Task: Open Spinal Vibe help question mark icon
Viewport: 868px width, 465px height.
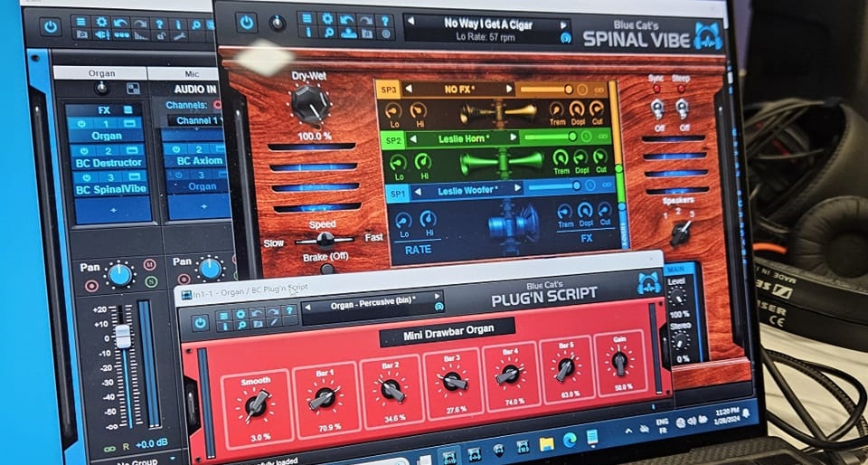Action: point(385,21)
